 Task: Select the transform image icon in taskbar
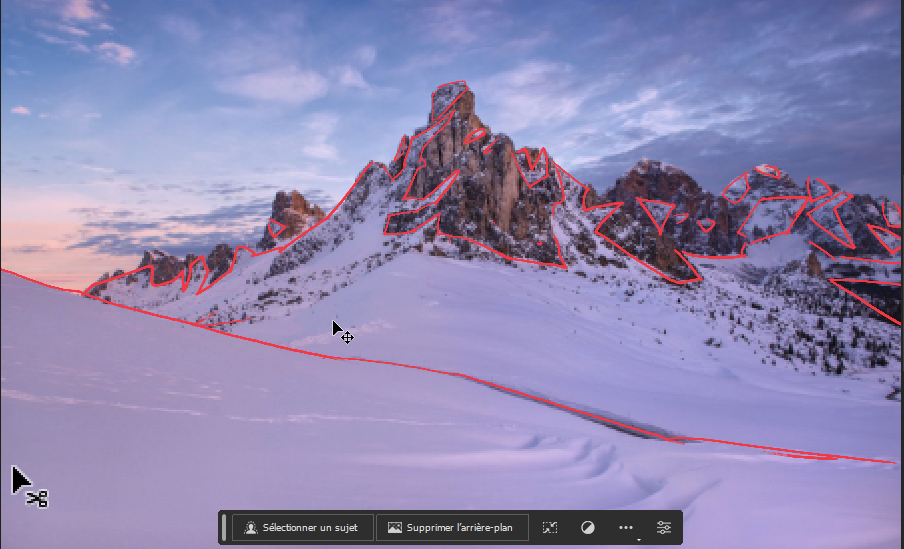pos(550,528)
